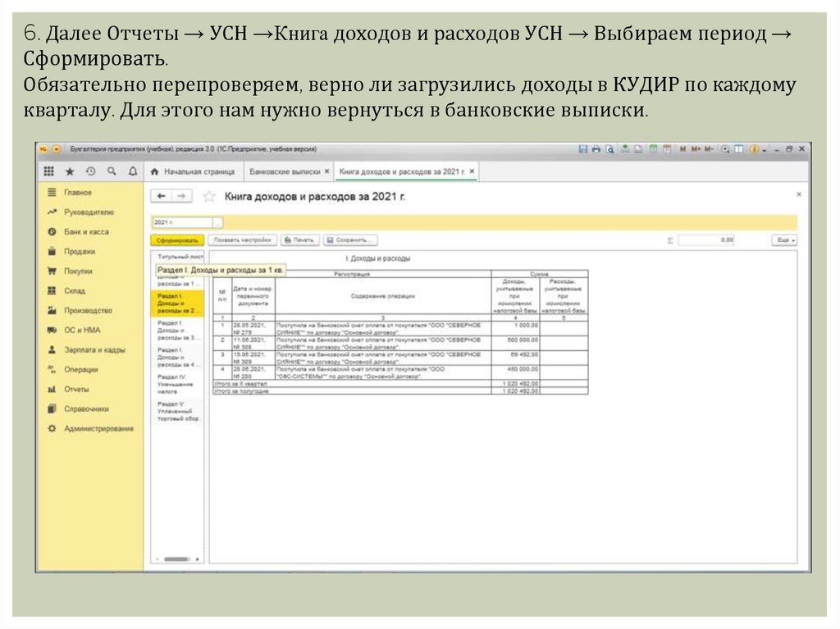Image resolution: width=840 pixels, height=629 pixels.
Task: Open the period selection button next to 2021 г.
Action: coord(217,222)
